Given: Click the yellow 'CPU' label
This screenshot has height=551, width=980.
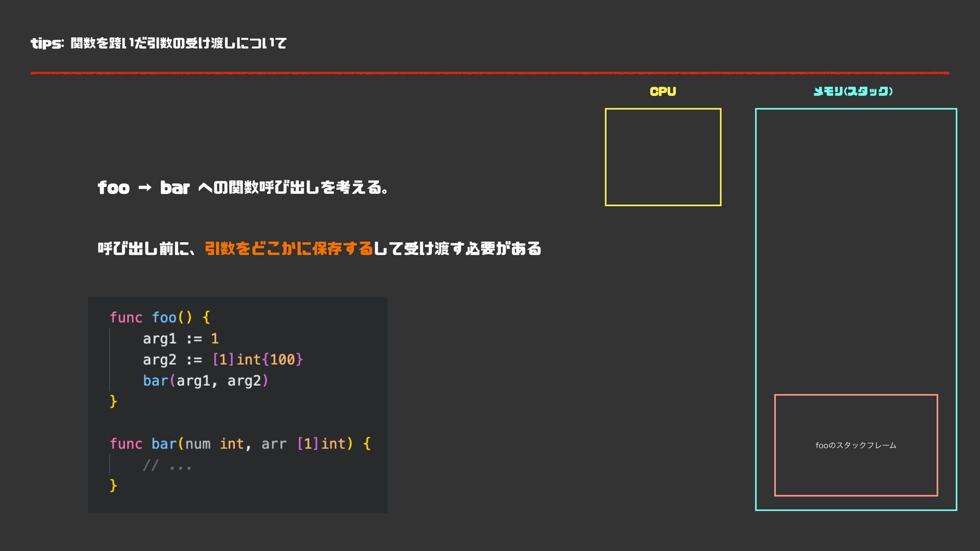Looking at the screenshot, I should 663,91.
